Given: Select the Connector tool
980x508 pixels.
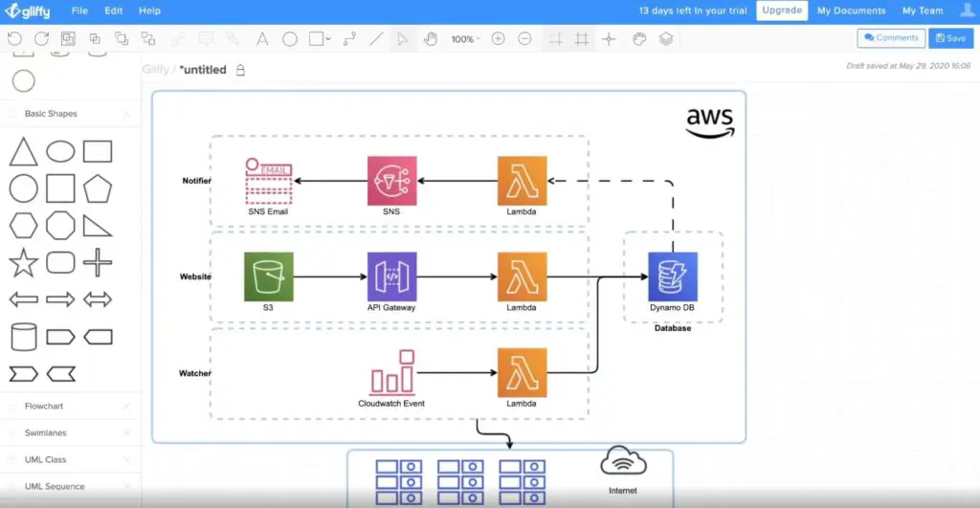Looking at the screenshot, I should click(350, 38).
